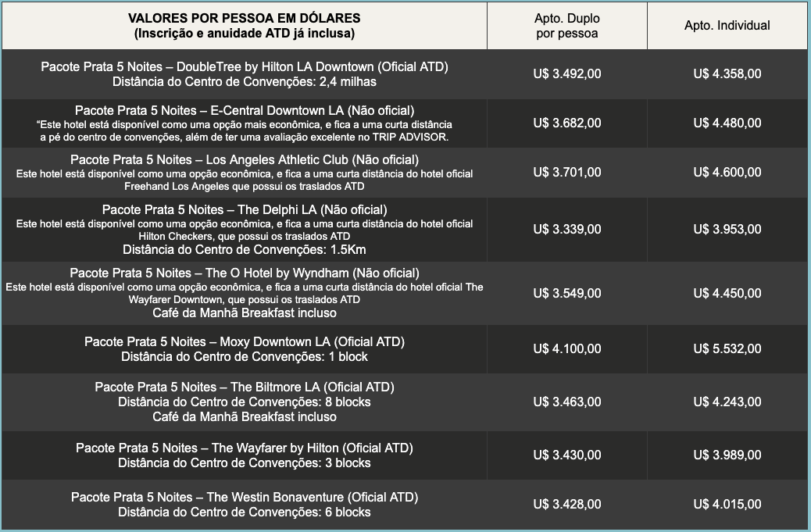The height and width of the screenshot is (532, 811).
Task: Click the U$ 4.480,00 individual price
Action: coord(727,123)
